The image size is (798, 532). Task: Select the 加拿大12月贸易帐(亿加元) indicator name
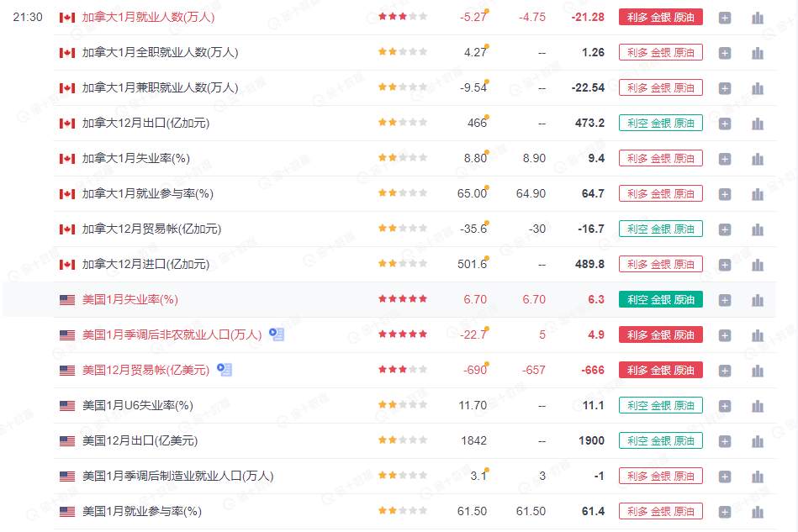click(151, 229)
